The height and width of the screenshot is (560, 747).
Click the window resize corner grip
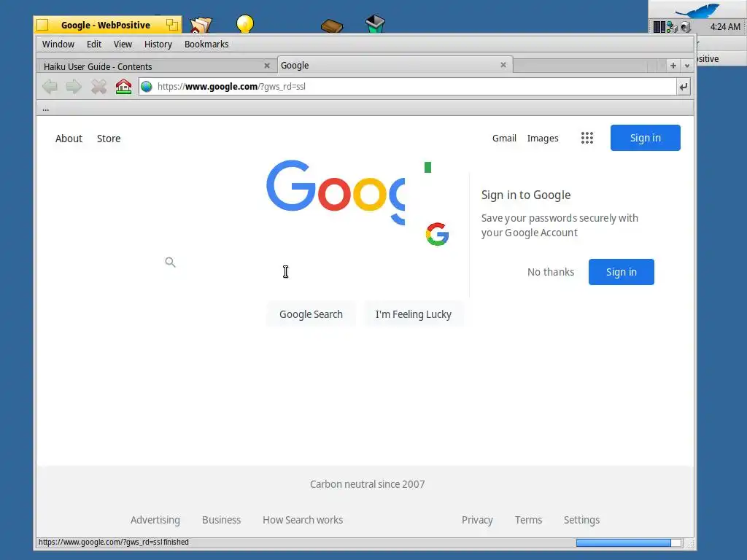(690, 542)
